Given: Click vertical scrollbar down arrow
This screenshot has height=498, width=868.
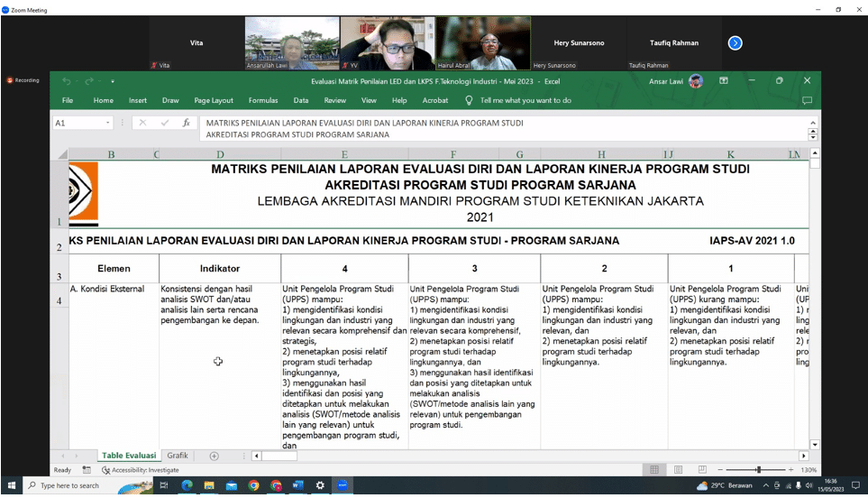Looking at the screenshot, I should coord(815,444).
